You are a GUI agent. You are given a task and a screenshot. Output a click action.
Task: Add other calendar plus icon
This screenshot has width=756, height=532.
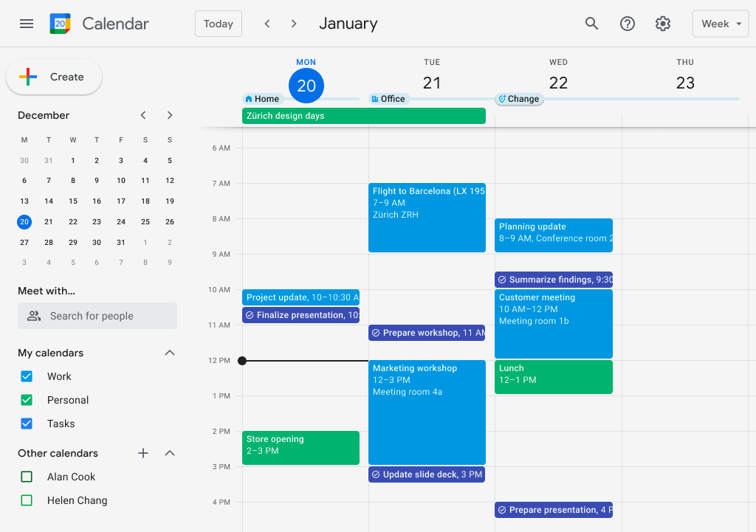click(143, 453)
